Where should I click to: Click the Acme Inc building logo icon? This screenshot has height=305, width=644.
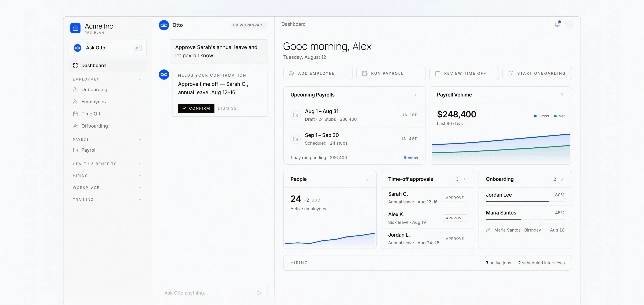(75, 28)
